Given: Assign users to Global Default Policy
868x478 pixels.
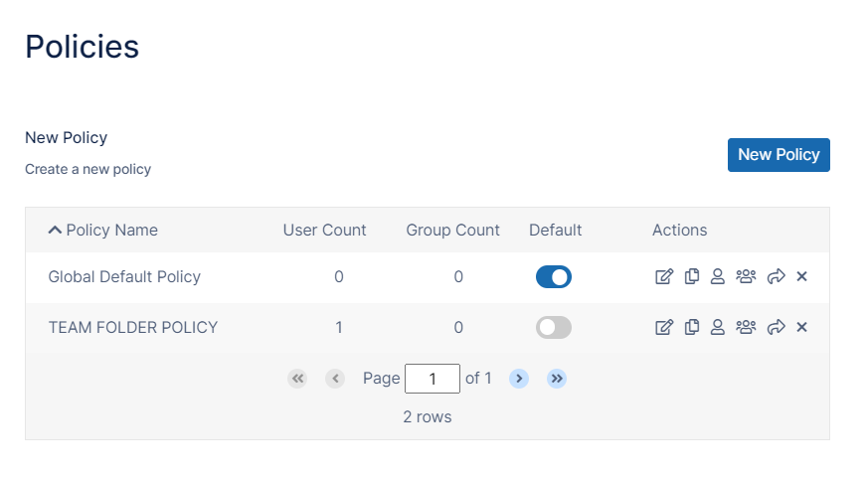Looking at the screenshot, I should point(717,276).
